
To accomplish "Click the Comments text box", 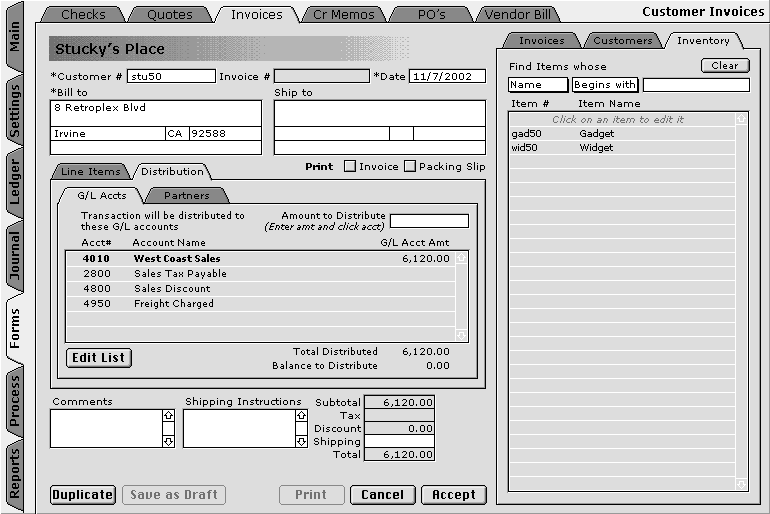I will [107, 429].
